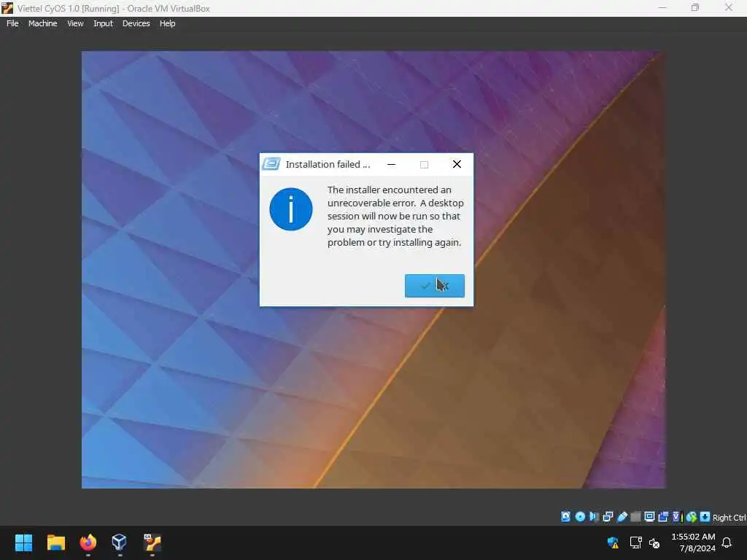This screenshot has height=560, width=747.
Task: Minimize the VirtualBox window
Action: (662, 7)
